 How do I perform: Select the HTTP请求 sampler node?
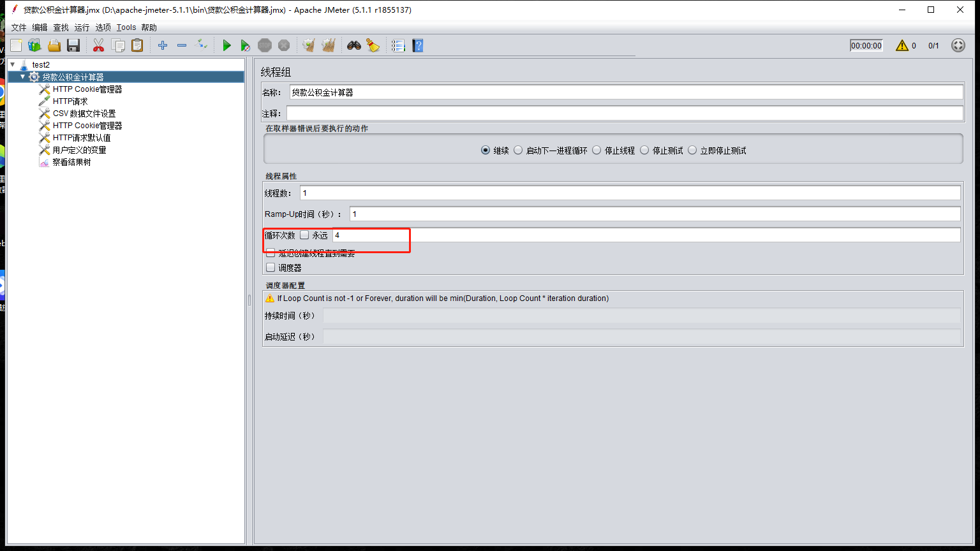pyautogui.click(x=70, y=101)
